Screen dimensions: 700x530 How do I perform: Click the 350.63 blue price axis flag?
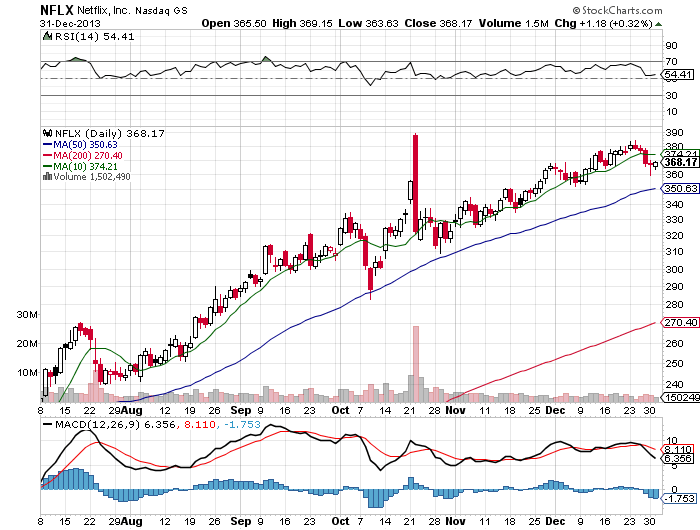pos(680,188)
